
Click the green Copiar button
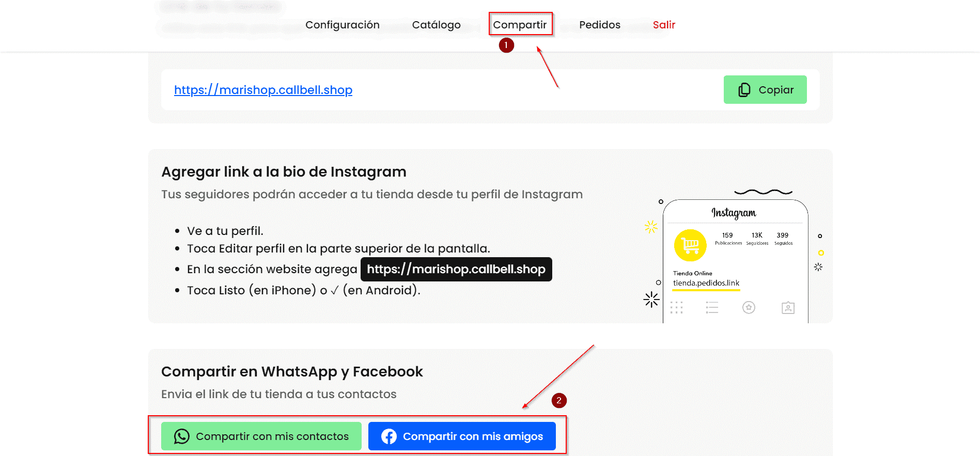point(765,90)
